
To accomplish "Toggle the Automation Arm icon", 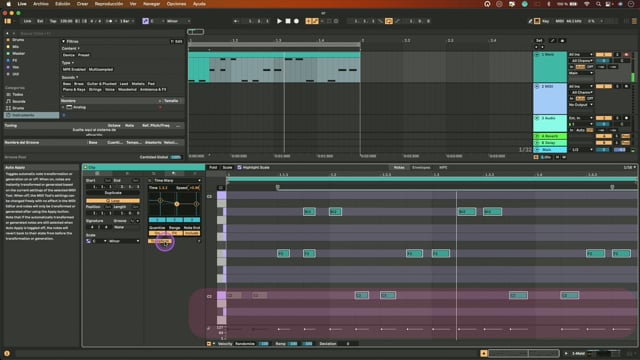I will [x=315, y=21].
